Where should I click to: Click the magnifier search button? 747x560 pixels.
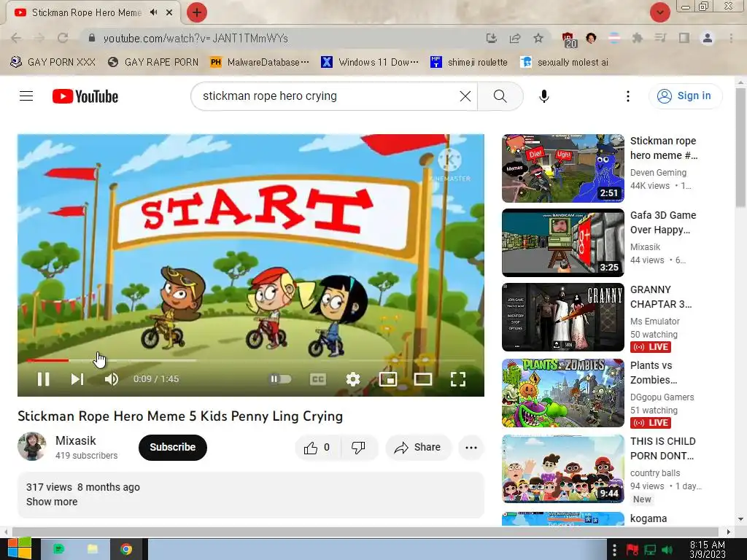tap(500, 96)
